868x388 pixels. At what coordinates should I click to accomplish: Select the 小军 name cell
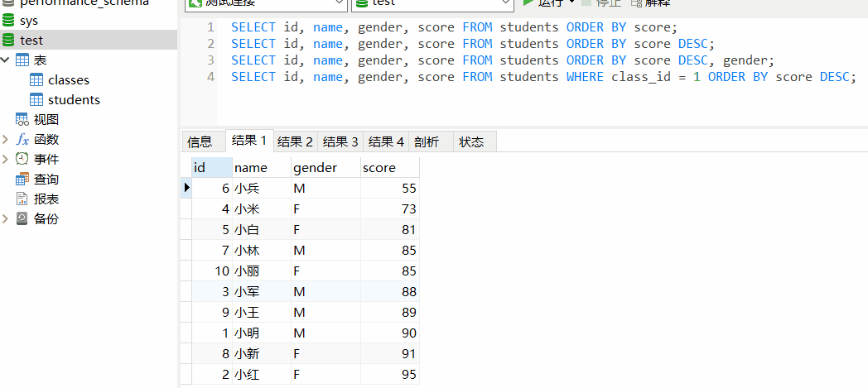pos(262,291)
